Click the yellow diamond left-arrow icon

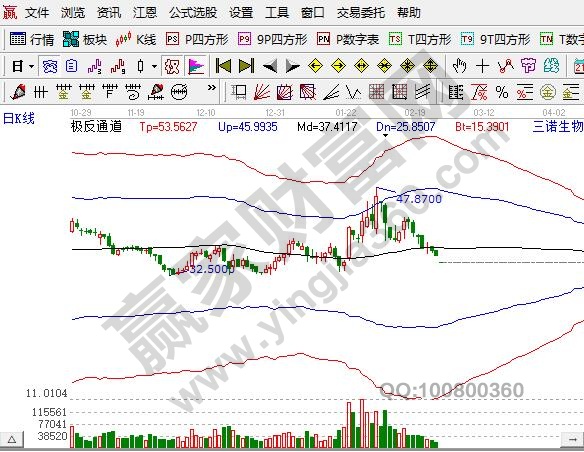[x=315, y=66]
